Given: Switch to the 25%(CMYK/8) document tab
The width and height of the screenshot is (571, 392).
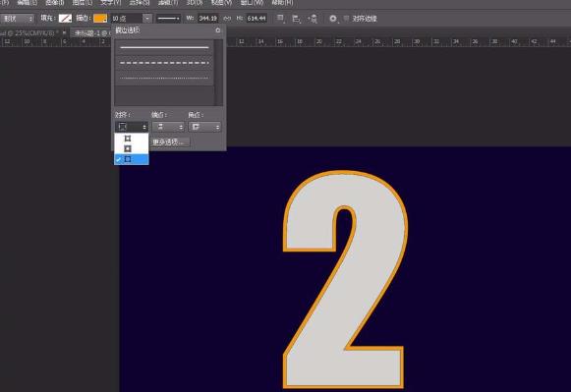Looking at the screenshot, I should coord(29,33).
